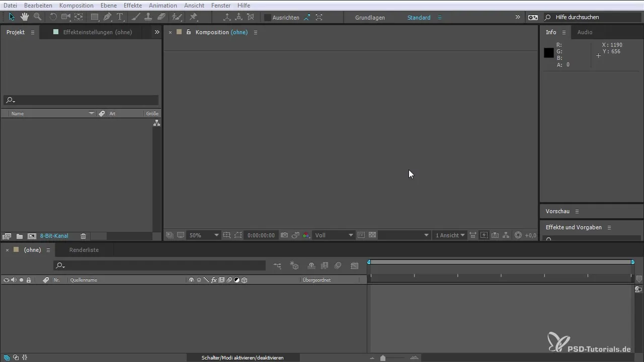The width and height of the screenshot is (644, 362).
Task: Click the Standard workspace label
Action: (x=419, y=18)
